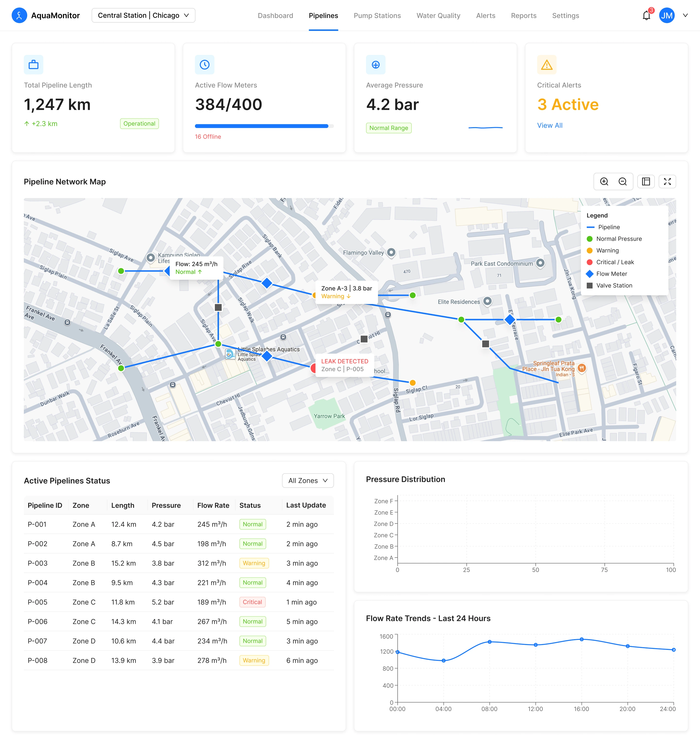700x743 pixels.
Task: Click the notification bell icon
Action: click(x=646, y=16)
